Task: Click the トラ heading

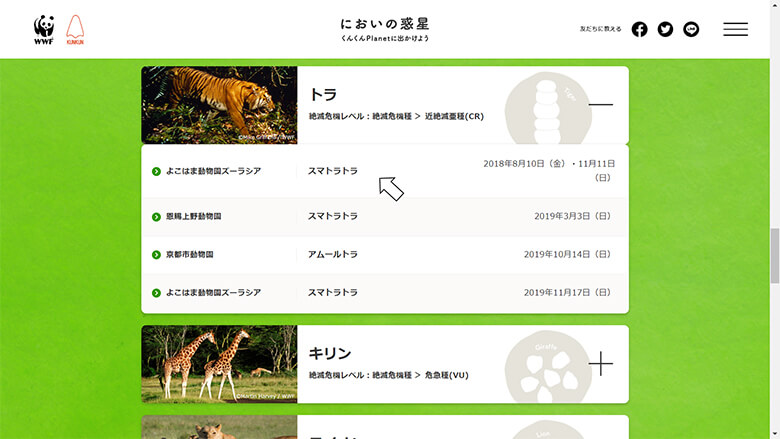Action: pyautogui.click(x=323, y=94)
